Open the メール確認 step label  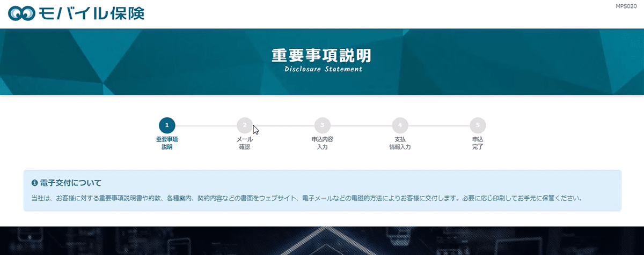[244, 142]
